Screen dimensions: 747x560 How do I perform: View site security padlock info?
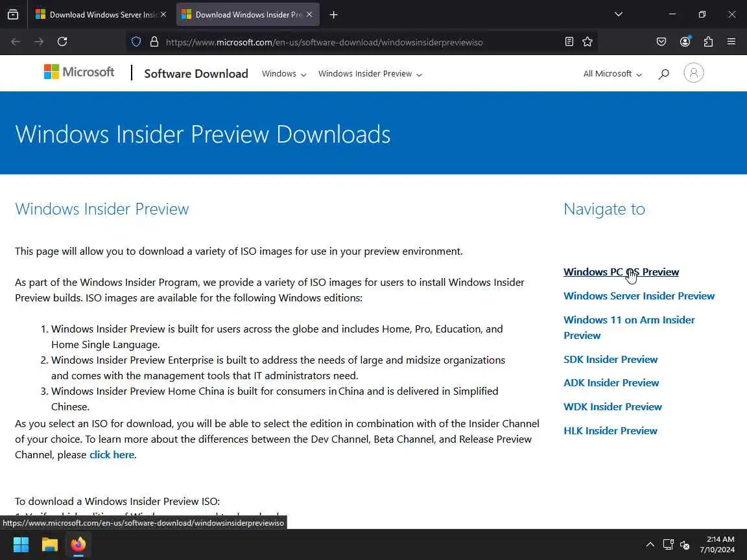pyautogui.click(x=154, y=42)
